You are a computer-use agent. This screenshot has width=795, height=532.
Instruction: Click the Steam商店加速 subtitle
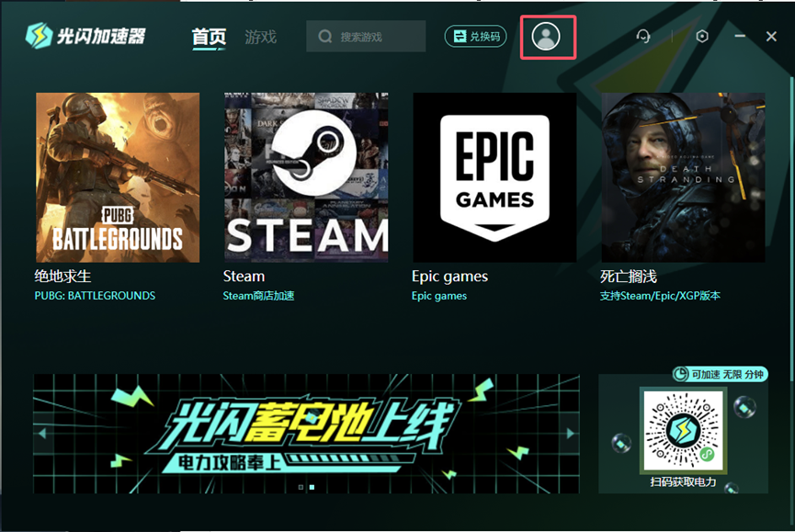tap(258, 296)
